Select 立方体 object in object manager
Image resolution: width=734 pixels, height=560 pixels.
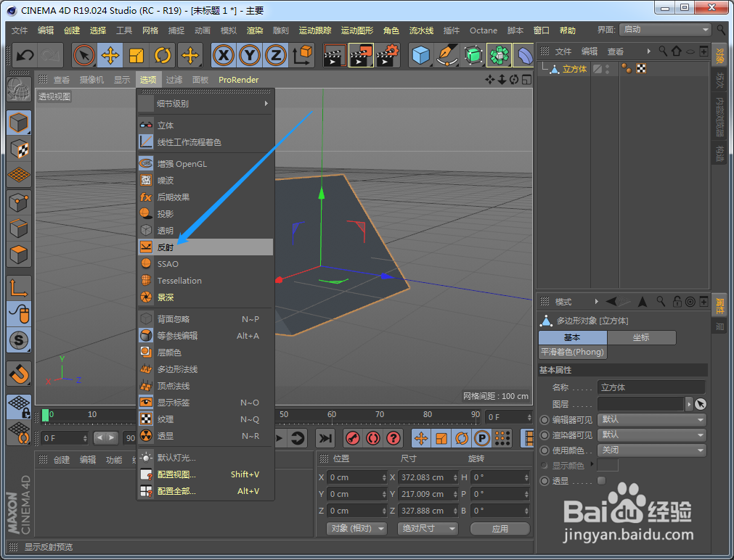point(574,69)
